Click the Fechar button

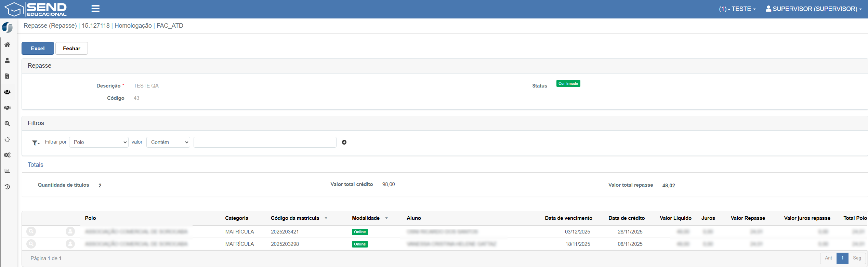click(71, 49)
